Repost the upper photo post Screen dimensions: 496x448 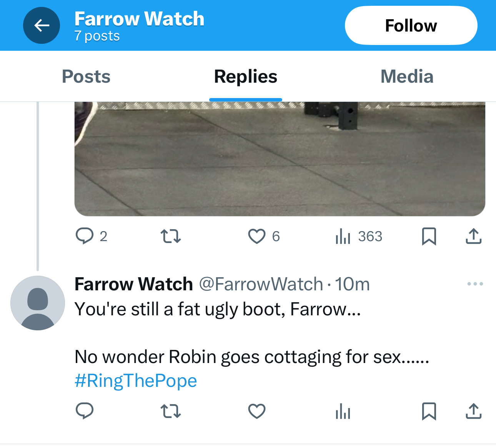pyautogui.click(x=170, y=236)
